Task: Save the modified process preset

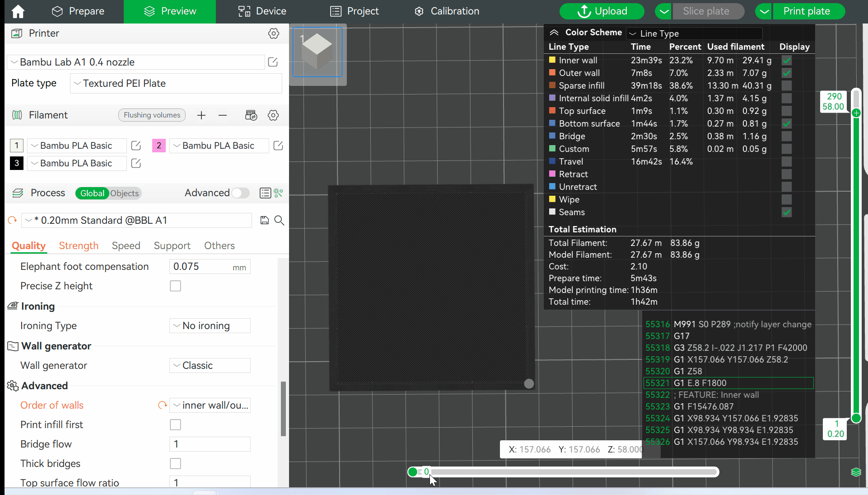Action: (x=265, y=220)
